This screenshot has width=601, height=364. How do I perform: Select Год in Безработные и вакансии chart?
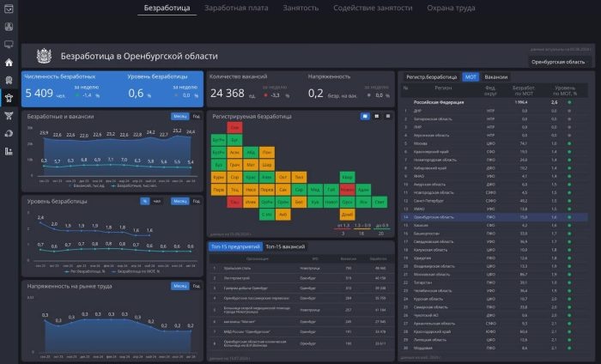click(197, 116)
